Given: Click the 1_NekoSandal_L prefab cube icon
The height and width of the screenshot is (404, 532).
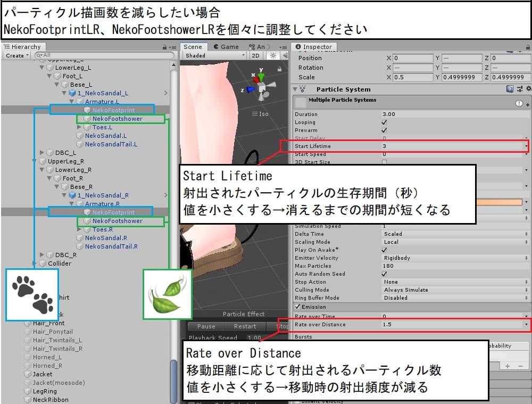Looking at the screenshot, I should 71,93.
